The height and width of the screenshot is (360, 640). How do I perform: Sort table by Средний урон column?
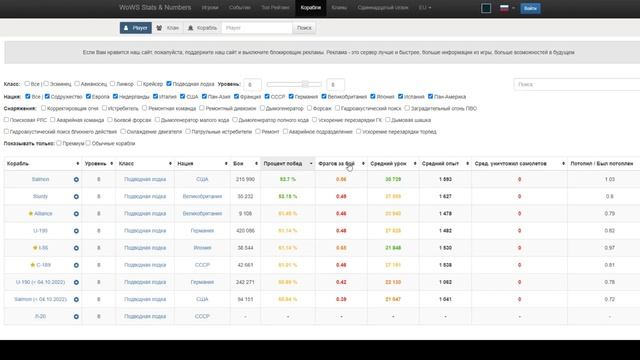pyautogui.click(x=393, y=164)
